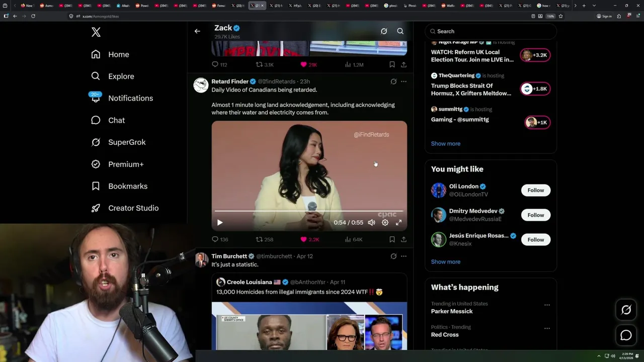
Task: Repost the post with 258 reposts
Action: click(x=265, y=239)
